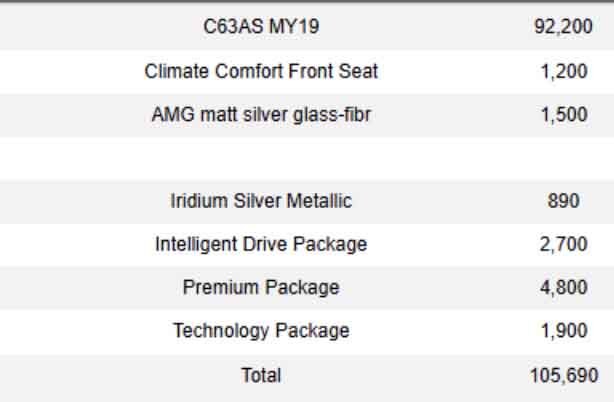Click the Premium Package label
Viewport: 614px width, 402px height.
click(x=261, y=288)
